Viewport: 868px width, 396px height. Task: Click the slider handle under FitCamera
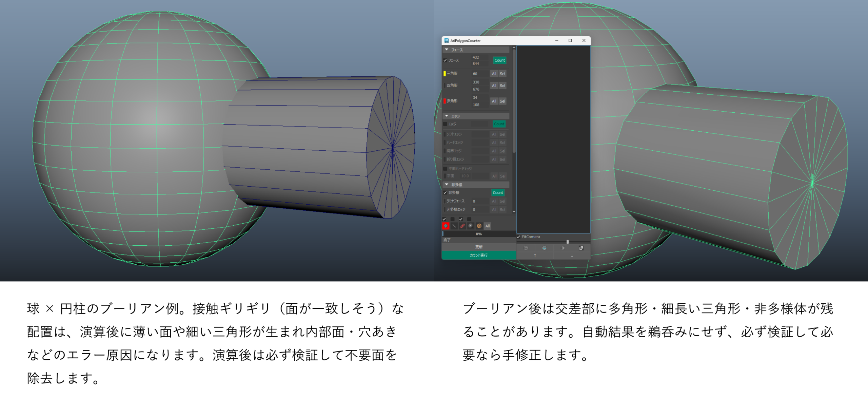pyautogui.click(x=568, y=242)
